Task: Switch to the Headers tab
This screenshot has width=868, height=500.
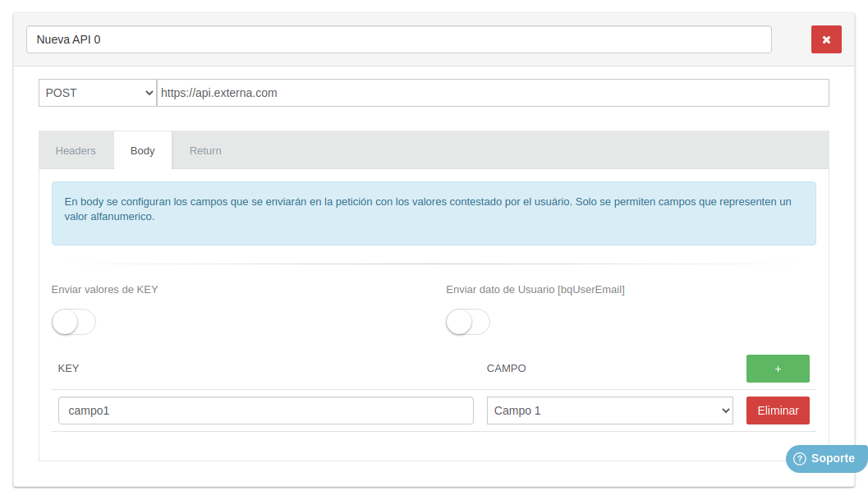Action: [76, 150]
